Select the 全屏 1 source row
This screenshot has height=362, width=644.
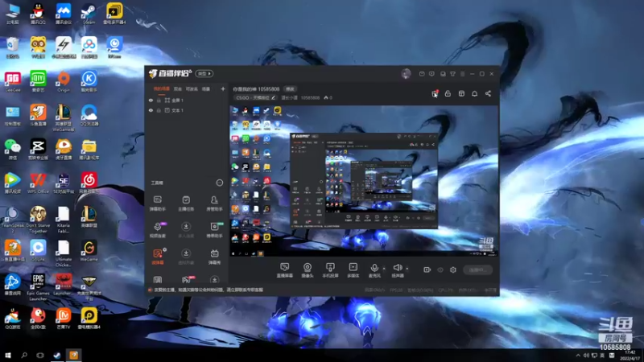pyautogui.click(x=185, y=100)
